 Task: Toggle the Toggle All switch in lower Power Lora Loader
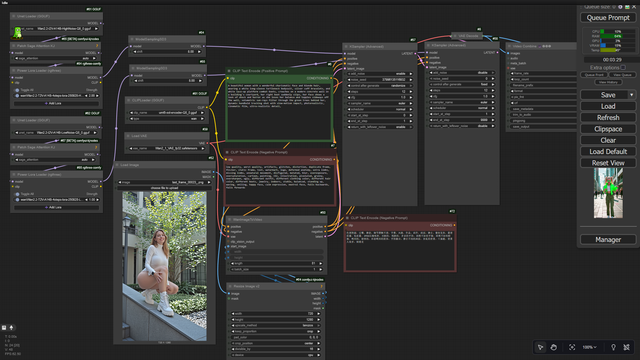pos(17,194)
